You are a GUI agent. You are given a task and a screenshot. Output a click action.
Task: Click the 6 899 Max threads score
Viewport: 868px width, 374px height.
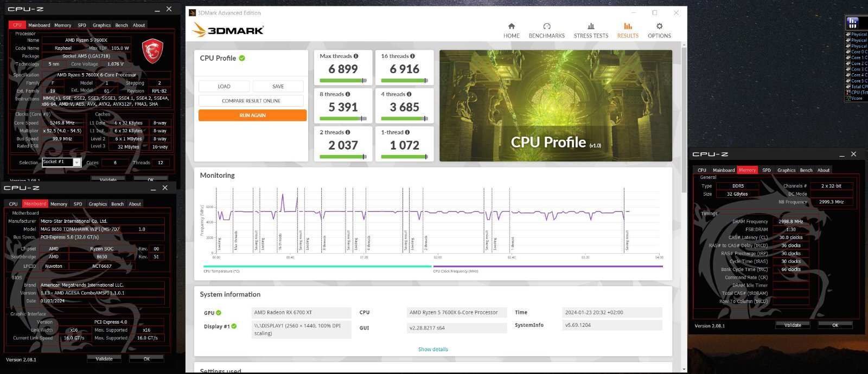click(x=343, y=69)
